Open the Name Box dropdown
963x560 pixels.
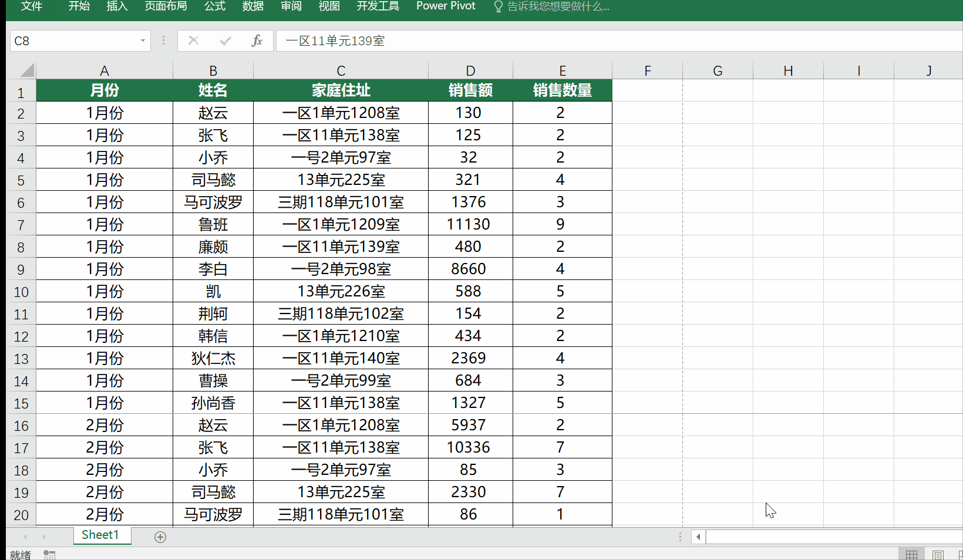(142, 41)
